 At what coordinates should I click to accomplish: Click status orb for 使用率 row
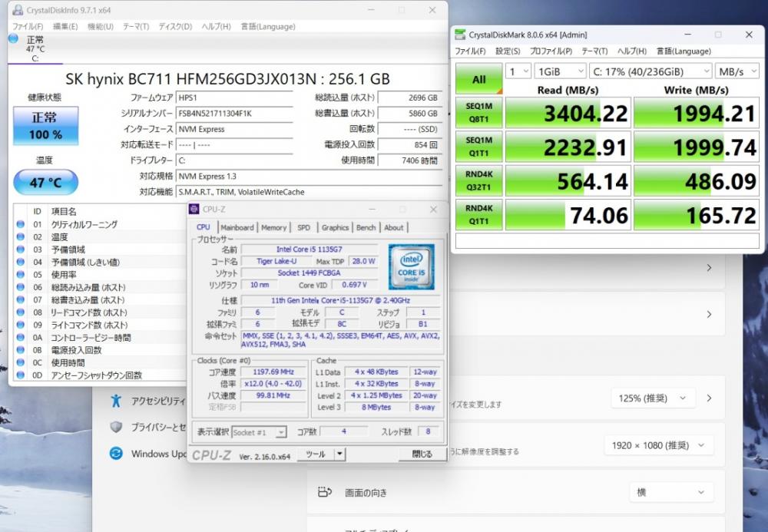[x=20, y=275]
